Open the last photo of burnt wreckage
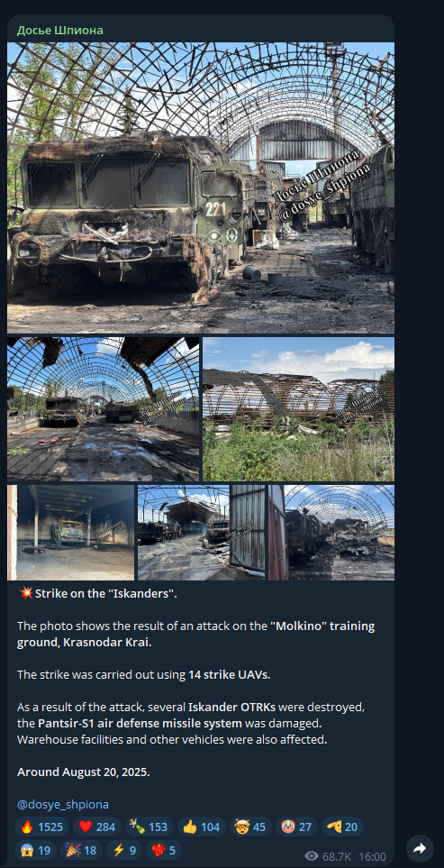This screenshot has height=868, width=444. point(331,533)
